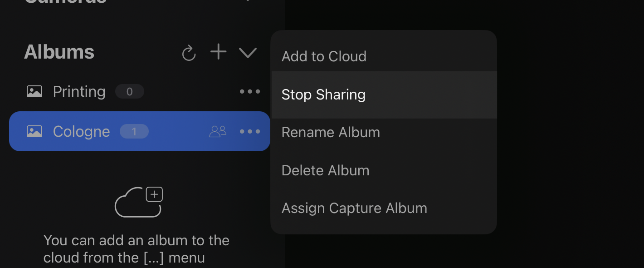The width and height of the screenshot is (644, 268).
Task: Click the cloud album hint text
Action: (x=136, y=249)
